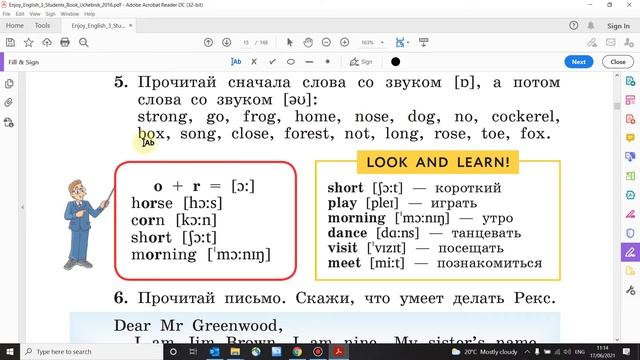This screenshot has height=360, width=640.
Task: Open the zoom percentage dropdown
Action: (x=382, y=42)
